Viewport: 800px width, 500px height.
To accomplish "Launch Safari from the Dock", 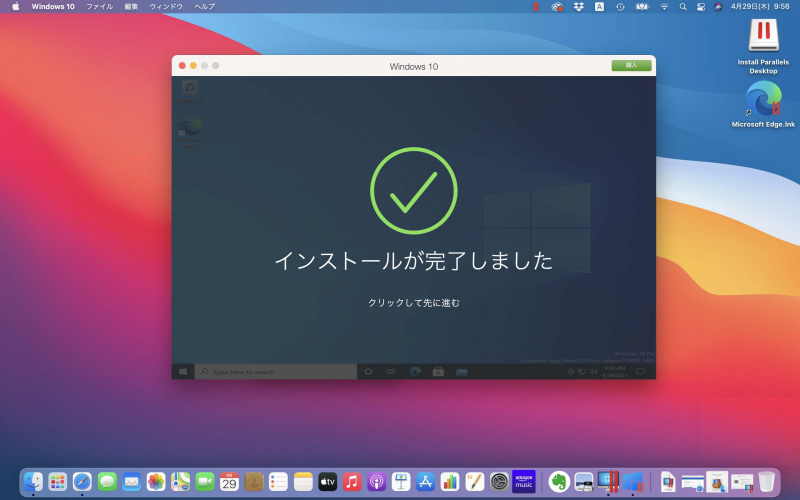I will [82, 481].
